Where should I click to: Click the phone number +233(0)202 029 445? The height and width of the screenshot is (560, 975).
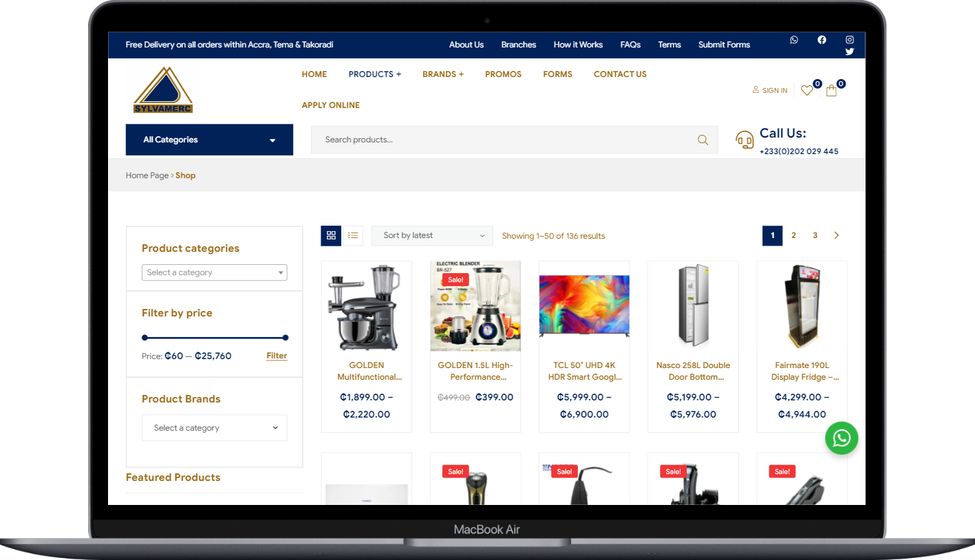click(799, 151)
